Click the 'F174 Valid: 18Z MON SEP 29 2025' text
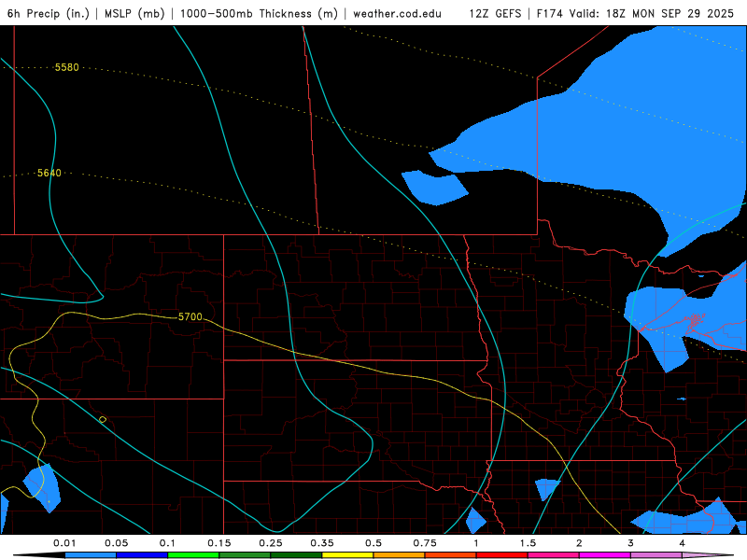 (x=635, y=13)
